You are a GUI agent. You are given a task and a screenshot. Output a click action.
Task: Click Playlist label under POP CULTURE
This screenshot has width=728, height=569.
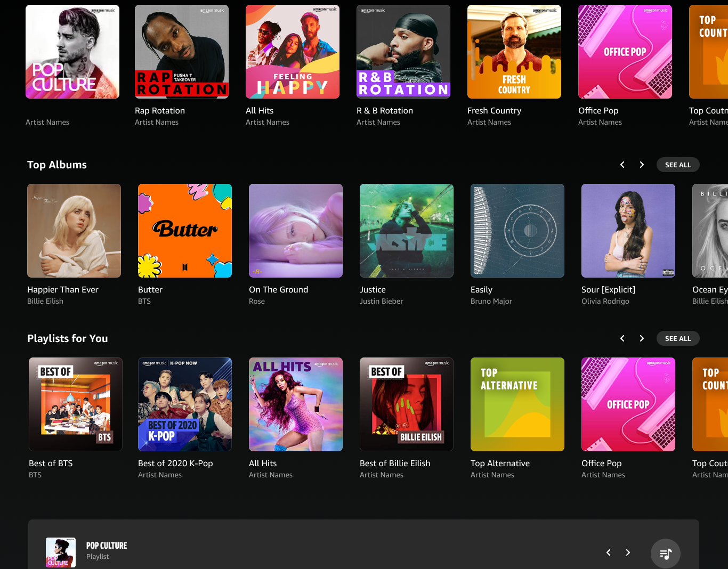pos(98,556)
